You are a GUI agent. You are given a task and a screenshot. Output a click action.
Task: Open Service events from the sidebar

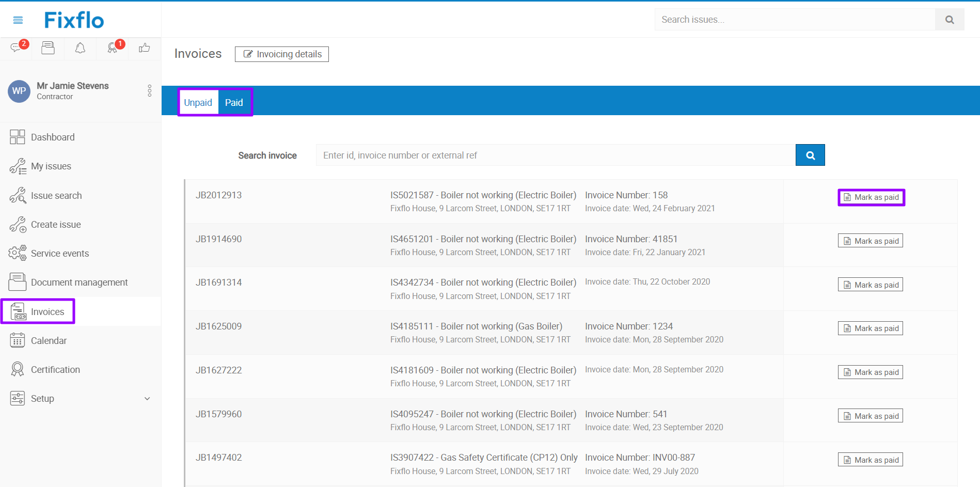(x=60, y=253)
